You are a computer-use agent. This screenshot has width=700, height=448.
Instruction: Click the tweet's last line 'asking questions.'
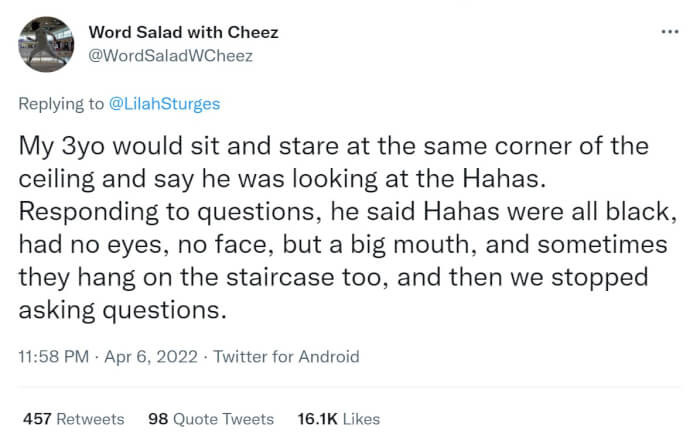coord(122,310)
